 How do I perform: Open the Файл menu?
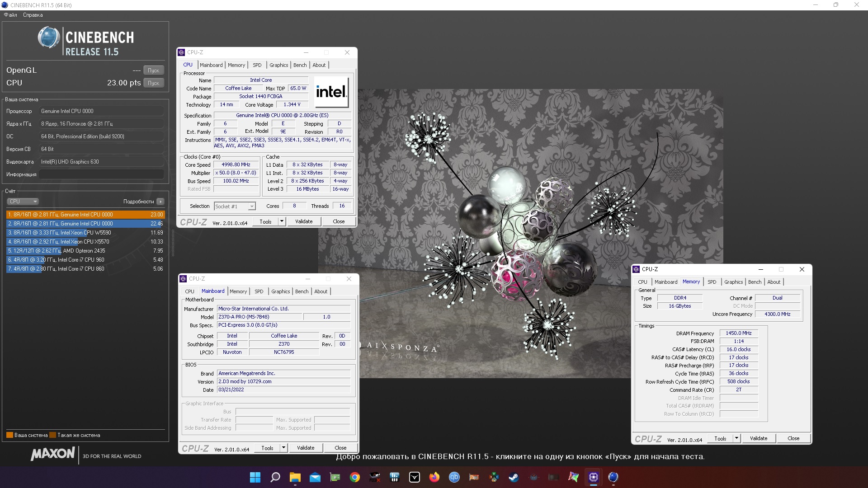(10, 15)
